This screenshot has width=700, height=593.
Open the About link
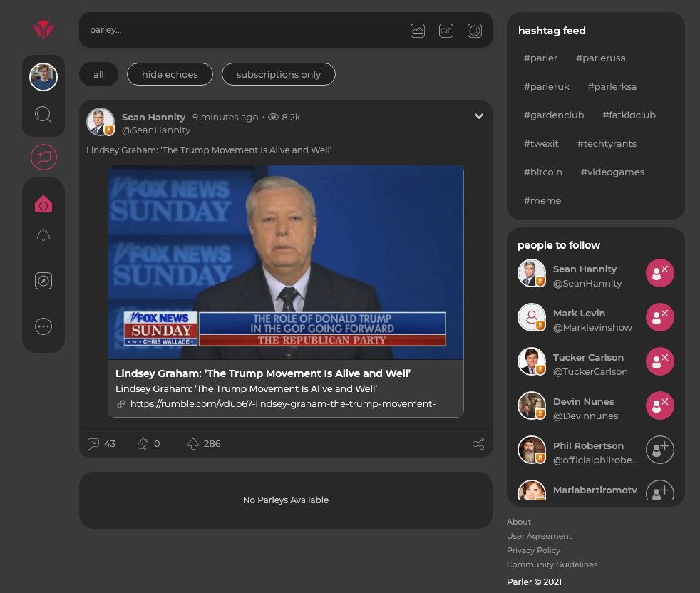click(x=519, y=522)
